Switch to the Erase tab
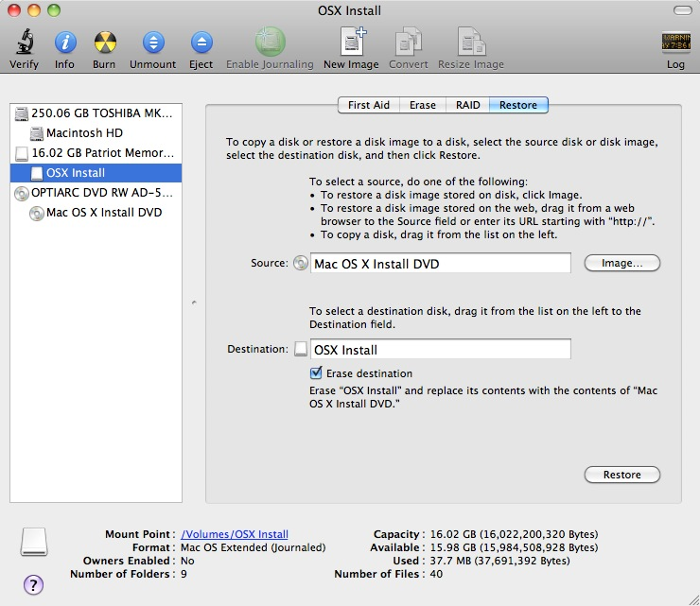The image size is (700, 606). click(422, 105)
